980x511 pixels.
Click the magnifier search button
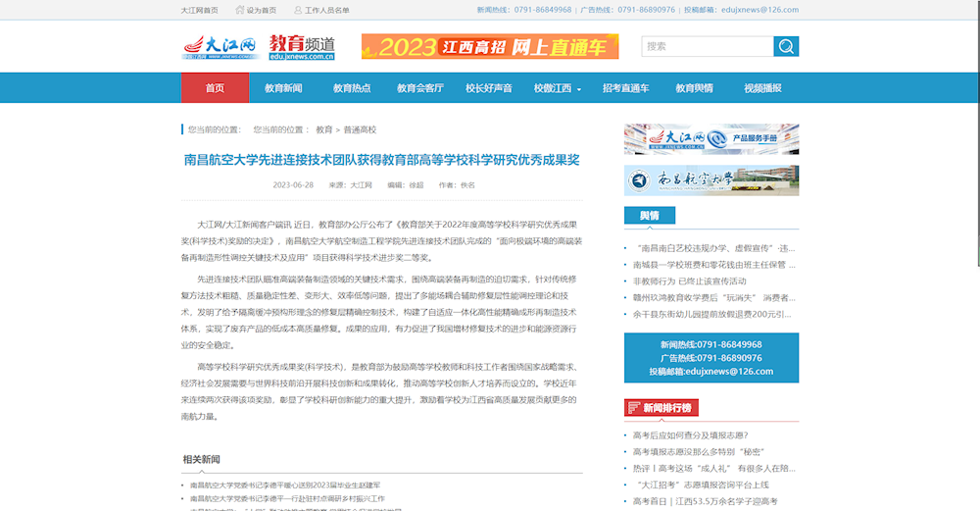click(x=786, y=46)
